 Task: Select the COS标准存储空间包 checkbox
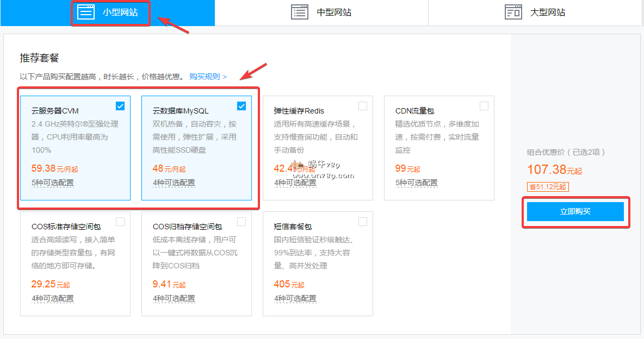120,222
